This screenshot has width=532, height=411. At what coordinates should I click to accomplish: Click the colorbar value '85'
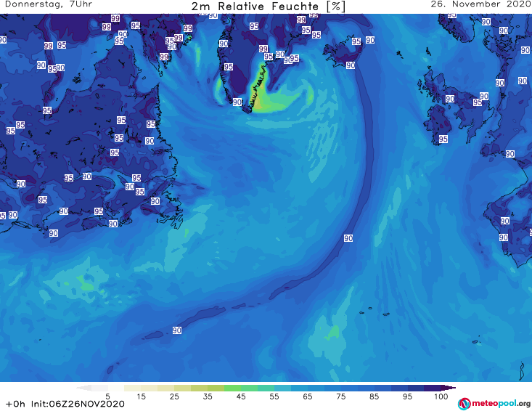pyautogui.click(x=374, y=396)
